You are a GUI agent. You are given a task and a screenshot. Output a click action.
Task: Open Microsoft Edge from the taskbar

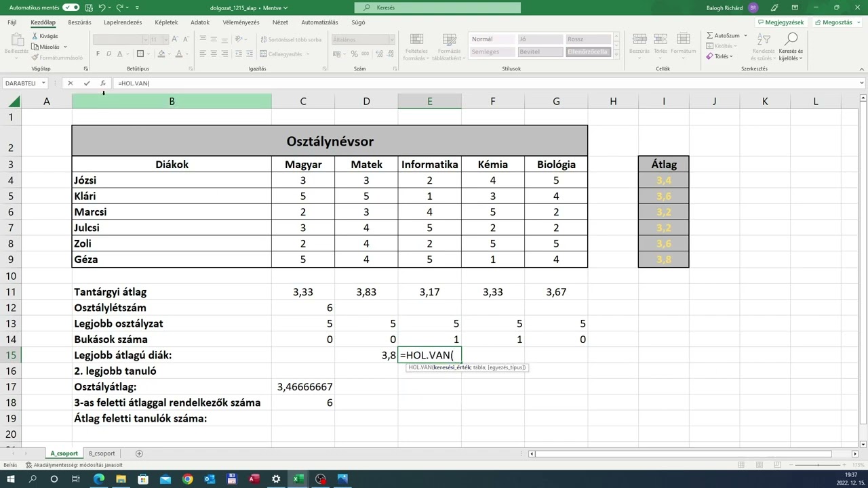point(99,479)
